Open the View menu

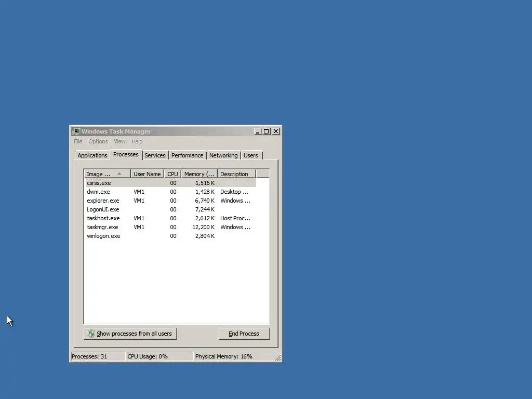tap(119, 141)
